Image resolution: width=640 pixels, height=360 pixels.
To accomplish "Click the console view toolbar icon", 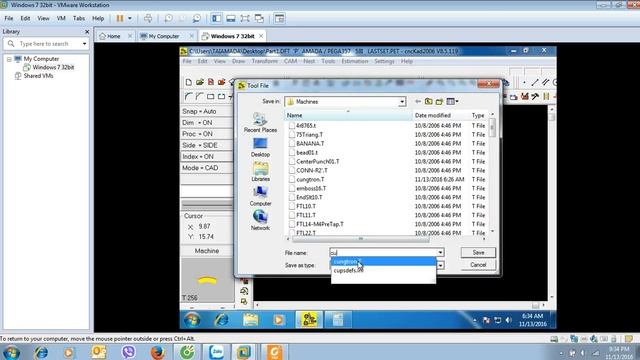I will (280, 18).
